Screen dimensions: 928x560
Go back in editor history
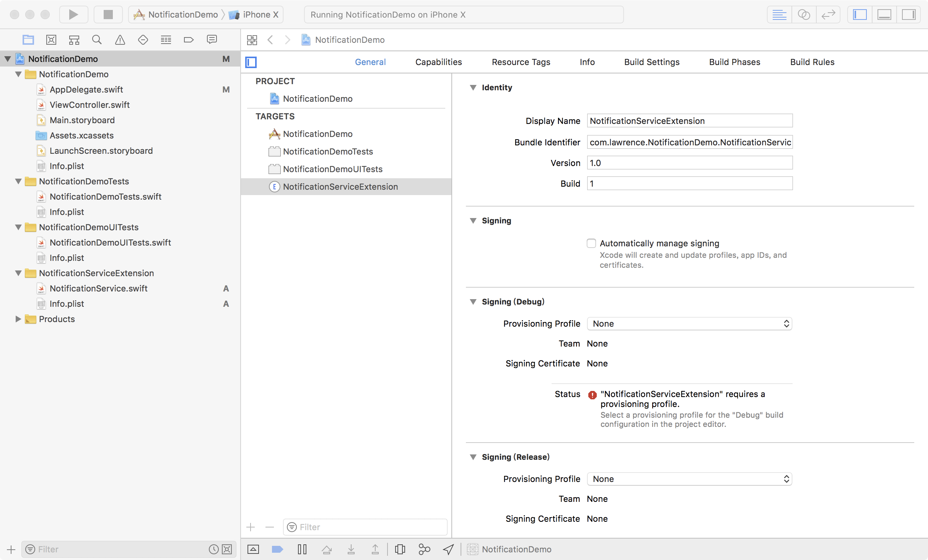tap(270, 40)
